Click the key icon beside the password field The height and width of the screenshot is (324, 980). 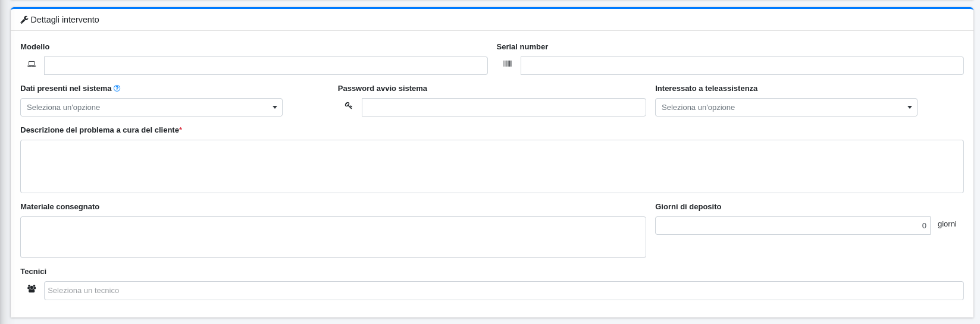coord(349,106)
